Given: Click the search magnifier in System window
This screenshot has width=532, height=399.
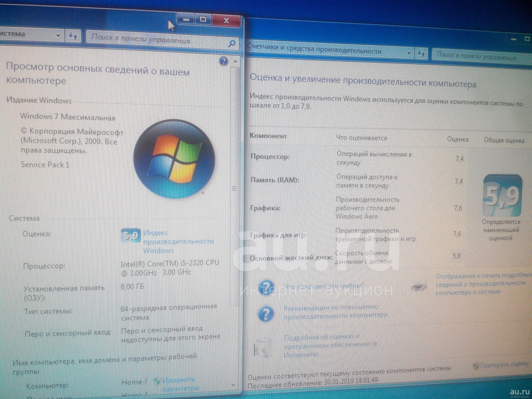Looking at the screenshot, I should coord(231,43).
